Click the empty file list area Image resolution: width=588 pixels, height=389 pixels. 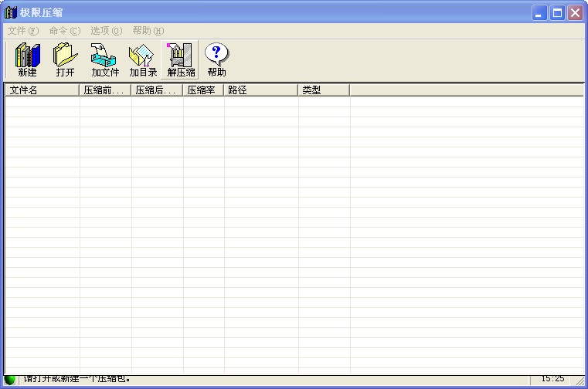(294, 232)
